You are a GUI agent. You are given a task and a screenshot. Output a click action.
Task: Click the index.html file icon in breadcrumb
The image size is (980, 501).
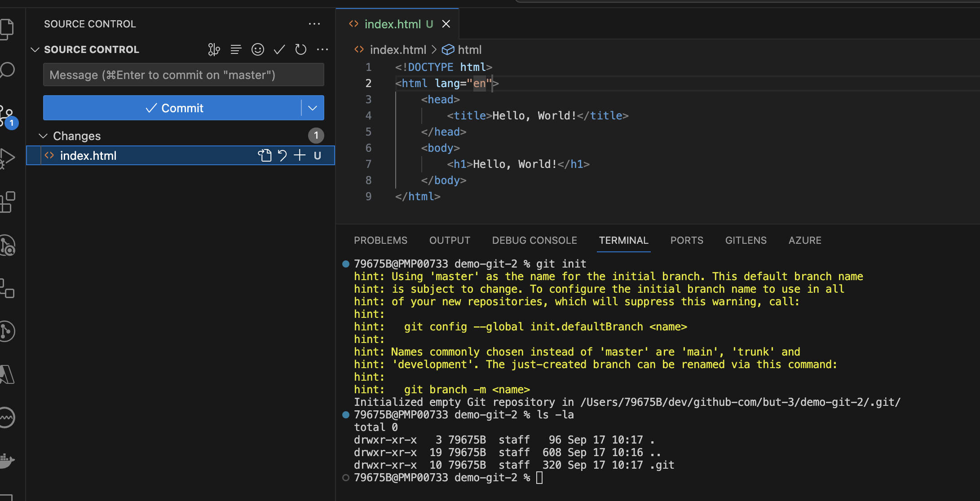pos(359,49)
